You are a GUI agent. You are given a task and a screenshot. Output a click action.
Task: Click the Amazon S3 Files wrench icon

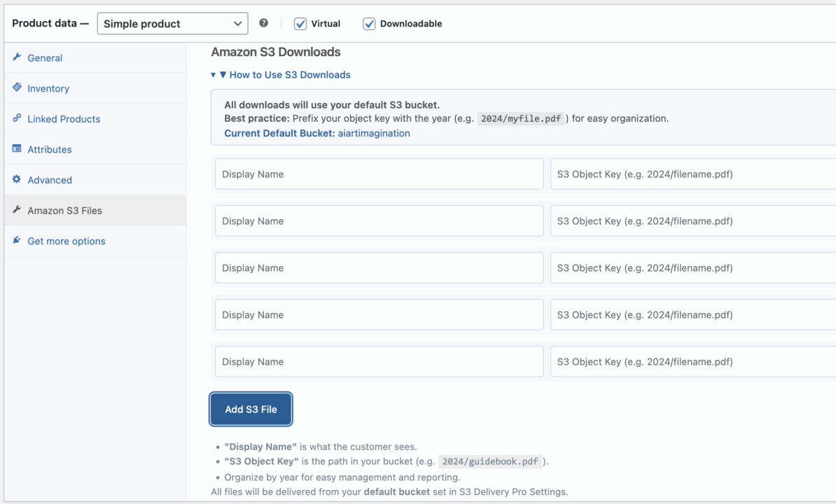[17, 210]
